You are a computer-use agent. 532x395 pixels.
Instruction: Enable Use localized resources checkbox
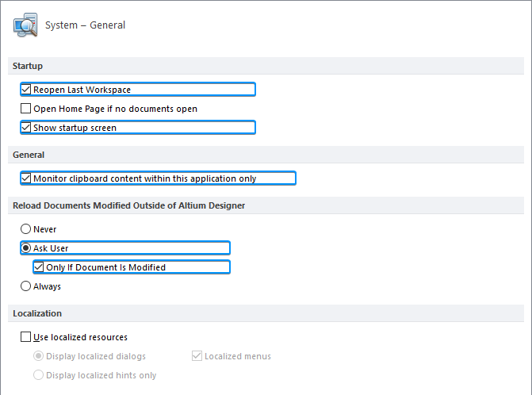click(x=26, y=337)
